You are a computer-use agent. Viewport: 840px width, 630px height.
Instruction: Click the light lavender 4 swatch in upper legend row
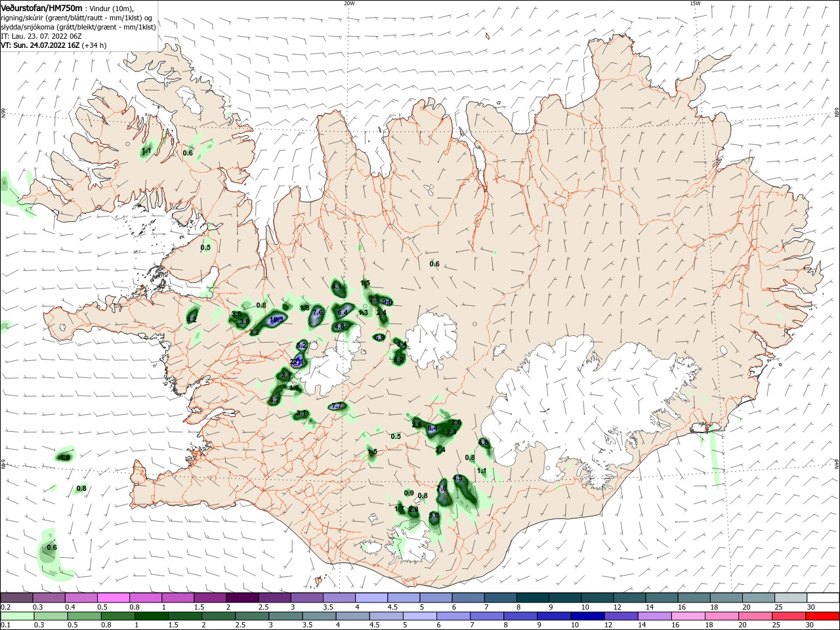click(x=371, y=597)
